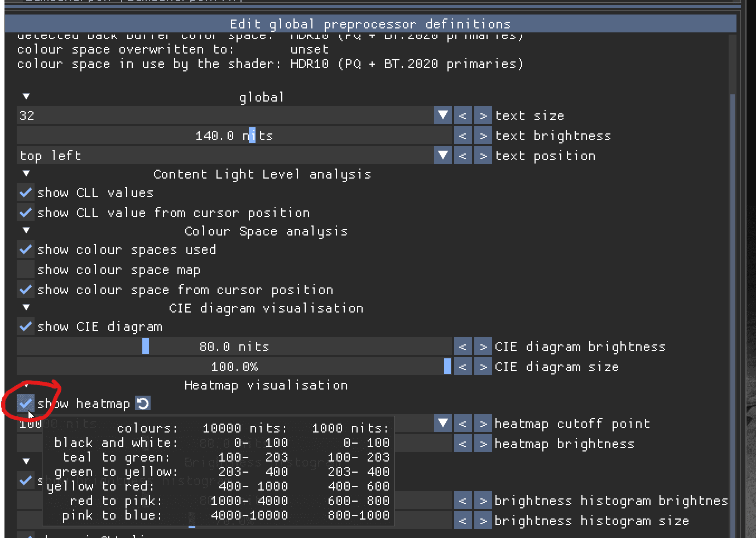Decrease brightness histogram size with left arrow

coord(463,521)
